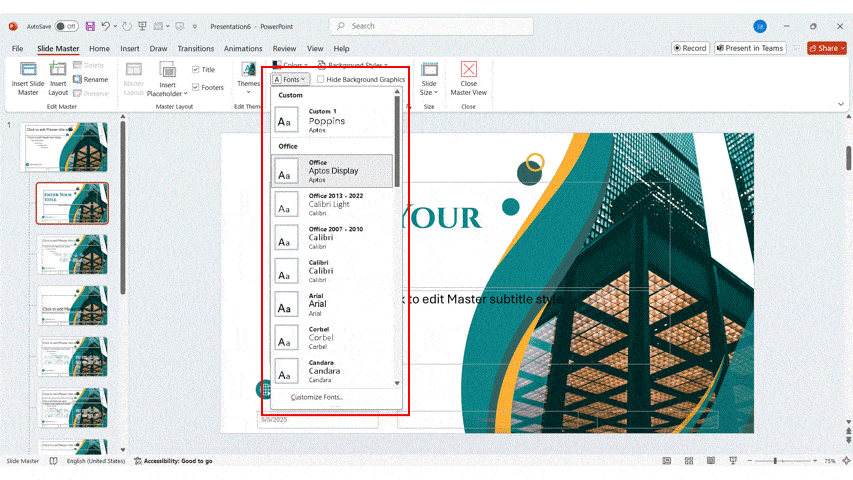Viewport: 853px width, 480px height.
Task: Select the Candara font theme
Action: coord(332,371)
